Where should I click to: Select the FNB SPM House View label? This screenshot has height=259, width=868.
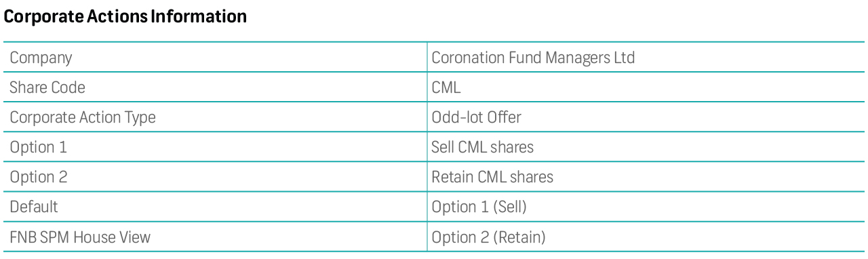point(80,237)
